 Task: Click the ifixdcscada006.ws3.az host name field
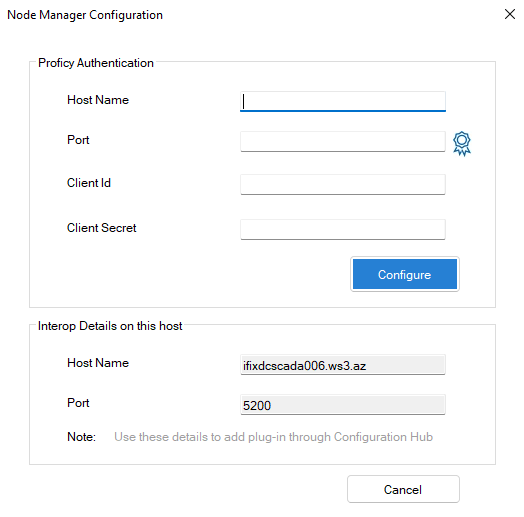[x=343, y=365]
